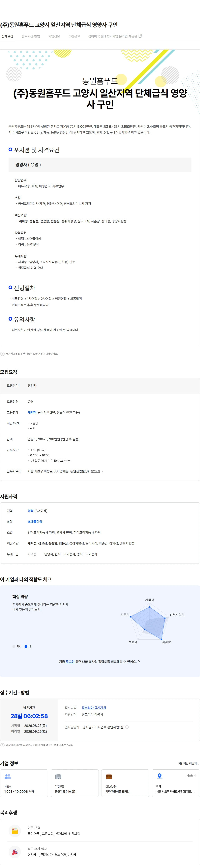Click the 연금·보험 benefits icon
The height and width of the screenshot is (868, 200).
tap(15, 831)
